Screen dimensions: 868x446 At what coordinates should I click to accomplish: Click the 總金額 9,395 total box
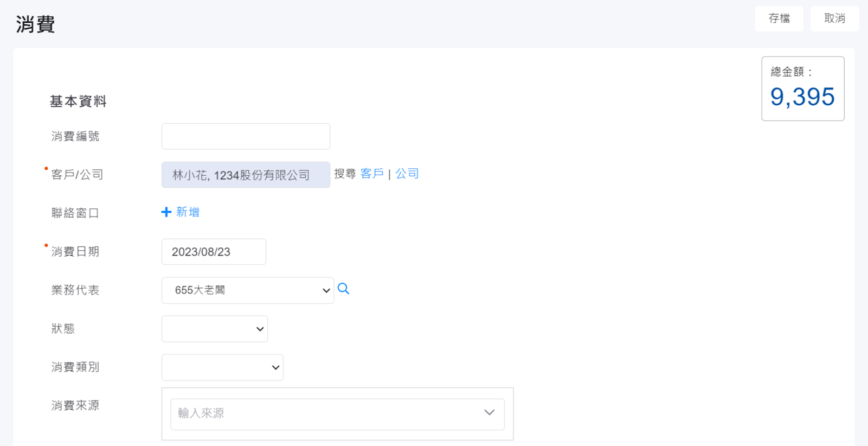coord(802,88)
